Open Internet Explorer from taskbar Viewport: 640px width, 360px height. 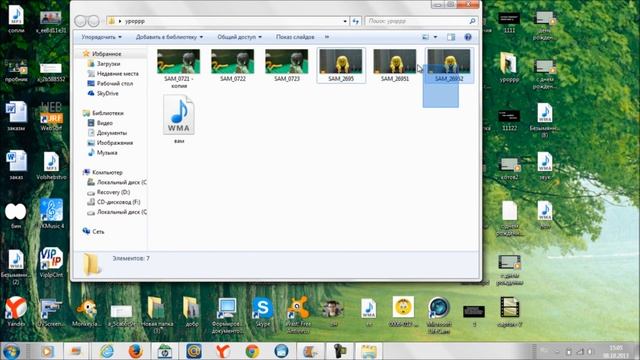click(x=107, y=351)
